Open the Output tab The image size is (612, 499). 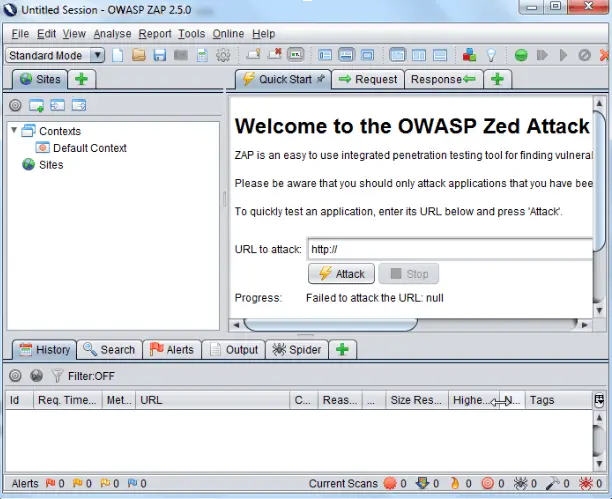click(233, 349)
